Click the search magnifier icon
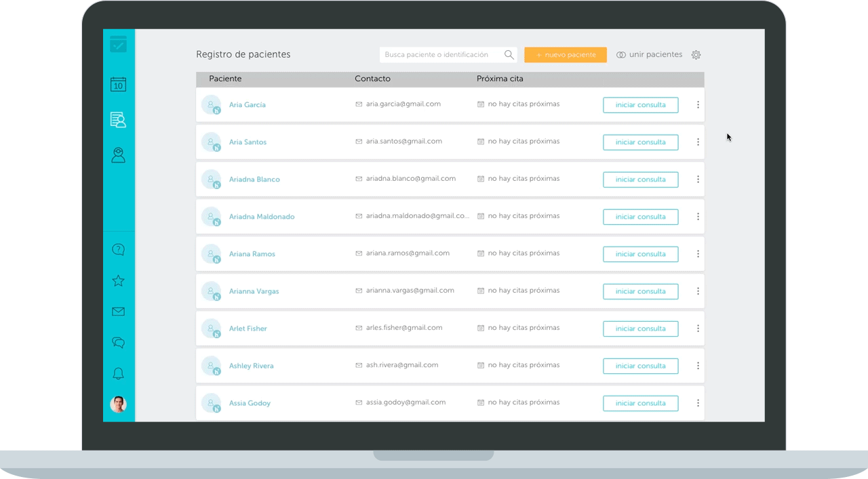 pyautogui.click(x=509, y=54)
